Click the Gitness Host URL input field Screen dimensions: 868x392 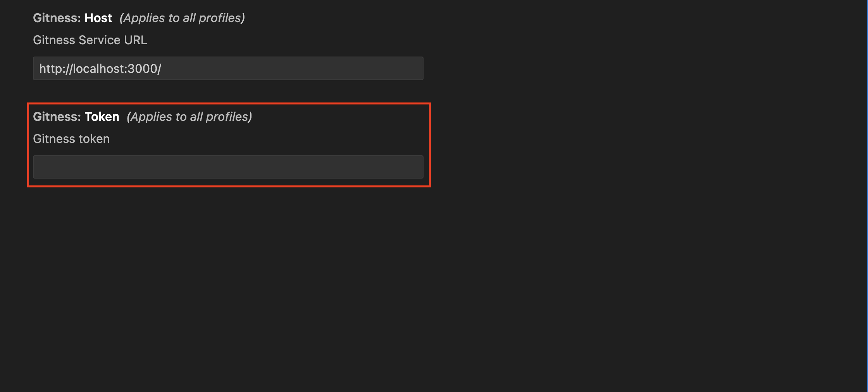point(228,69)
